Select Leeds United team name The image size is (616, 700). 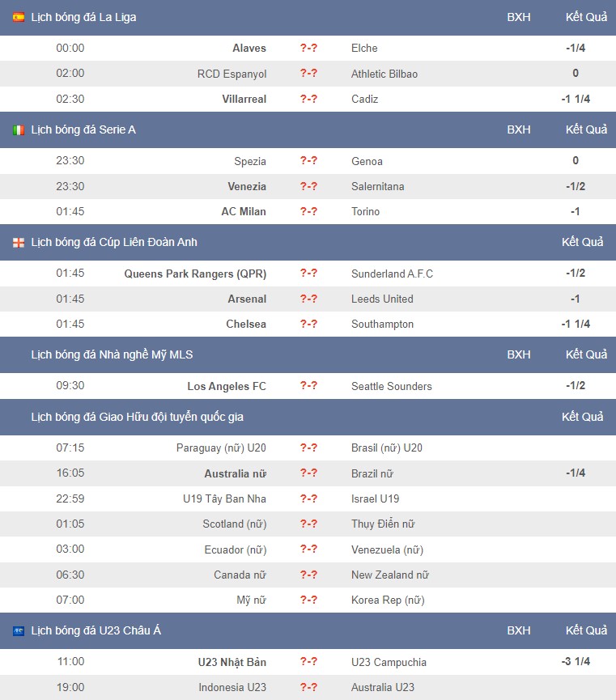point(382,299)
